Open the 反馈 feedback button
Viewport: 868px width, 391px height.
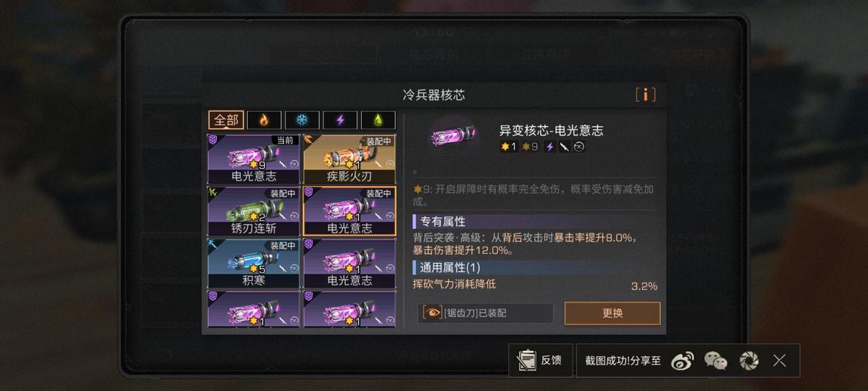(540, 361)
